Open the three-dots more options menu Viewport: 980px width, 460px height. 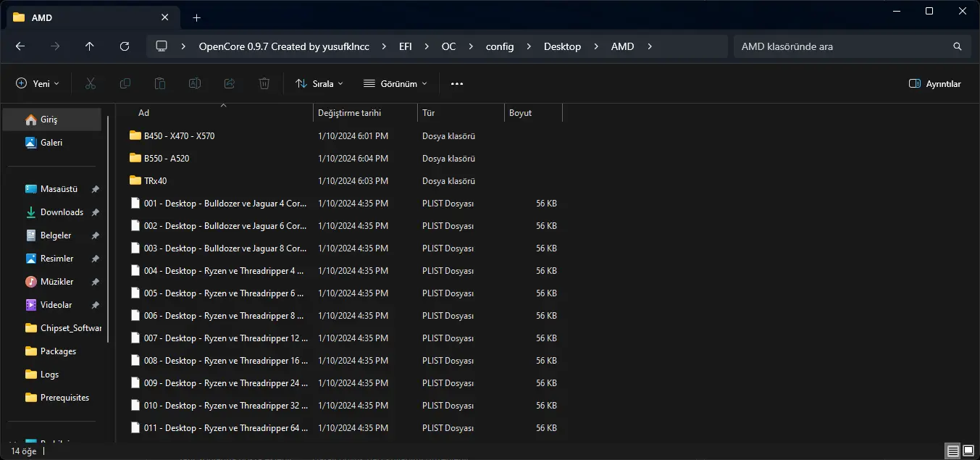coord(457,84)
